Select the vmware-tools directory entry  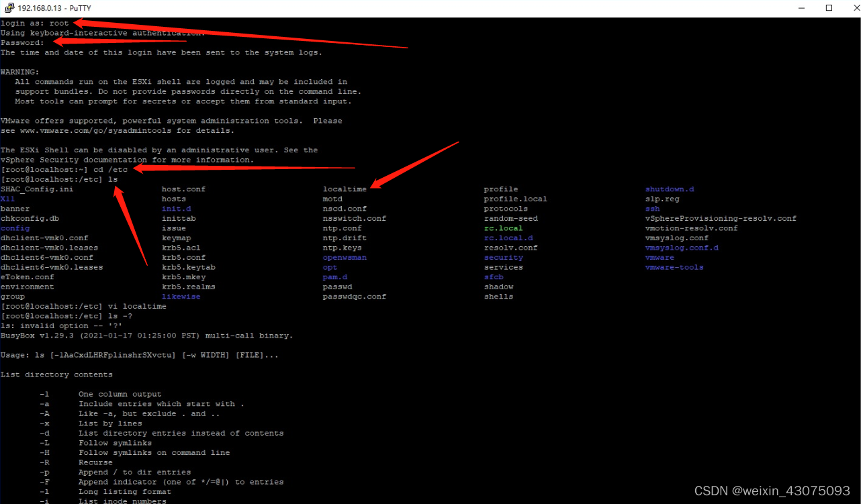[674, 267]
